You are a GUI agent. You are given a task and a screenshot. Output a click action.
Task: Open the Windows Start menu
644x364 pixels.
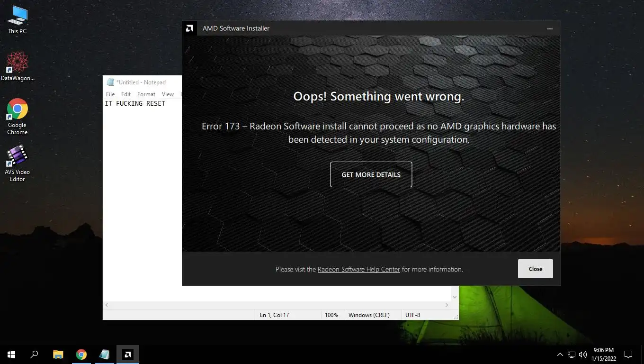coord(11,354)
